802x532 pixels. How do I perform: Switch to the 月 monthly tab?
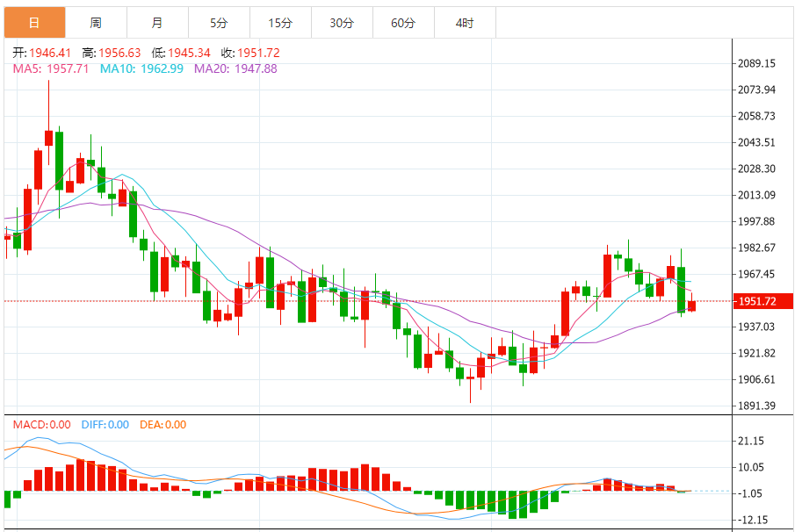pos(157,23)
